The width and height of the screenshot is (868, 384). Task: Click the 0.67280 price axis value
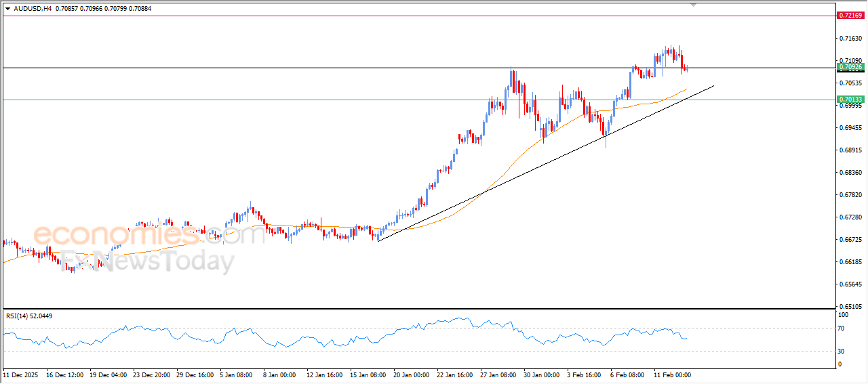click(x=850, y=217)
